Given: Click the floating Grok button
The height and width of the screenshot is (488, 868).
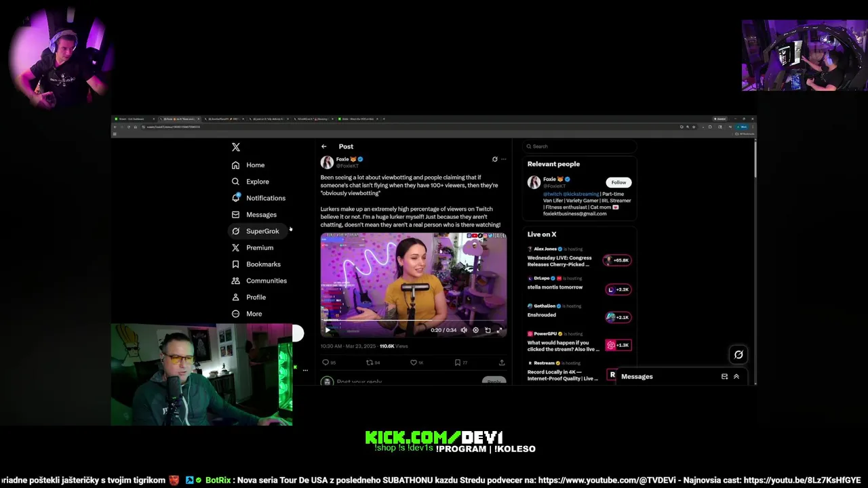Looking at the screenshot, I should pos(738,354).
